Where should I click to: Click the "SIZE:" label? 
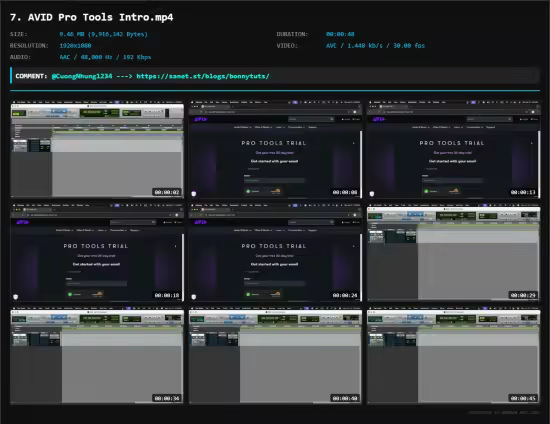19,34
